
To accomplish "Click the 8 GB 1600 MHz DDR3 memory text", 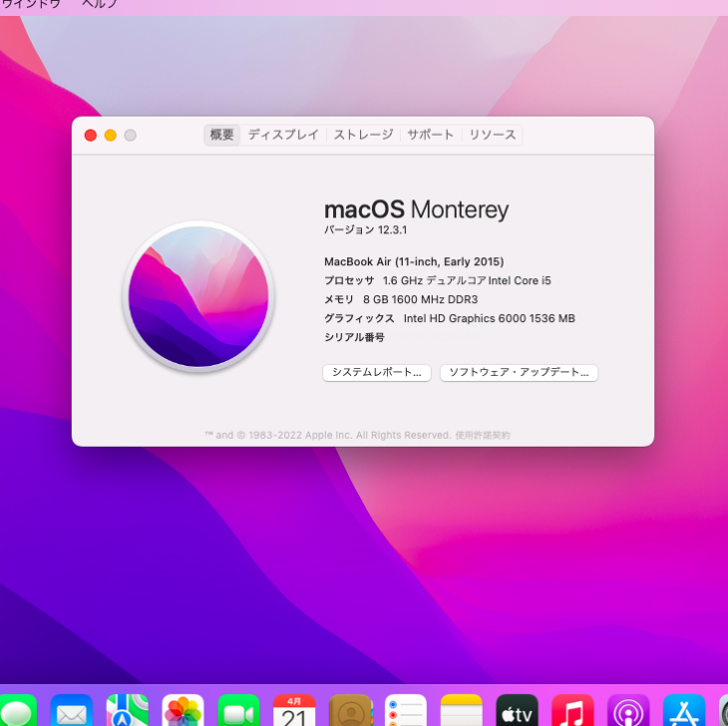I will (420, 299).
